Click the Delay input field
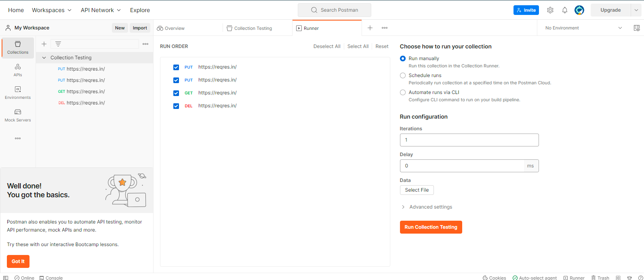 point(462,166)
